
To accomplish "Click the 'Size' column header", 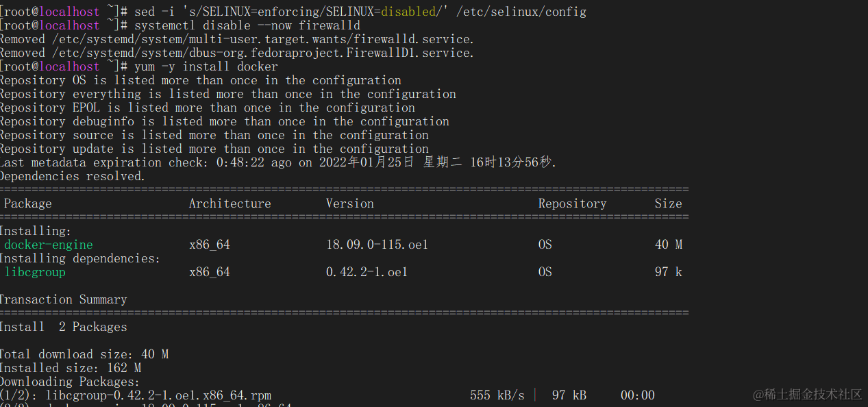I will (669, 203).
